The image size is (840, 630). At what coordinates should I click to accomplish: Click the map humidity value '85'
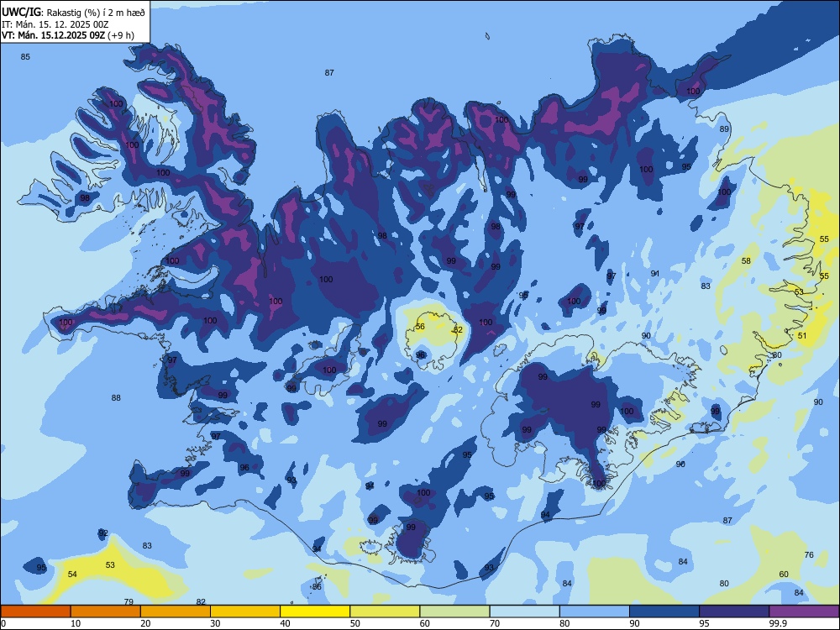coord(25,57)
